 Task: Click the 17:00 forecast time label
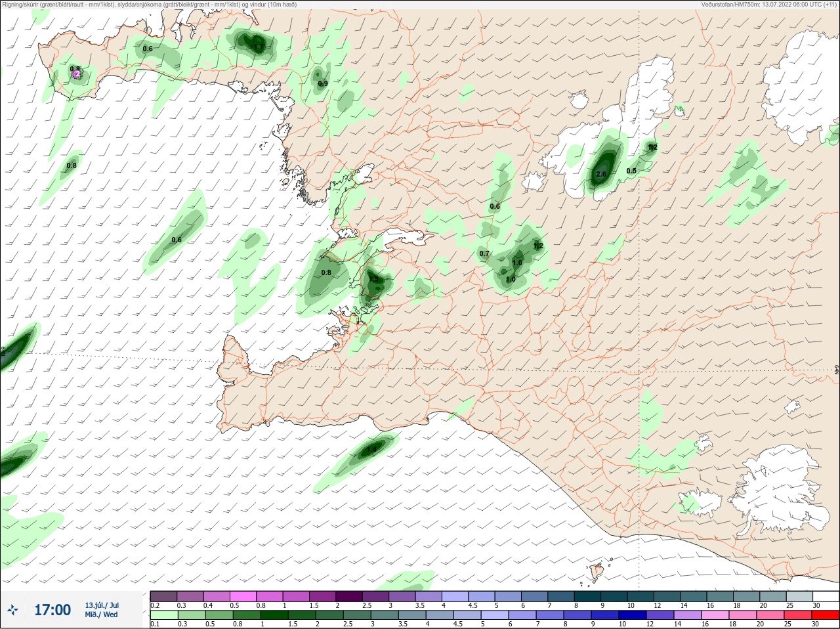[52, 611]
